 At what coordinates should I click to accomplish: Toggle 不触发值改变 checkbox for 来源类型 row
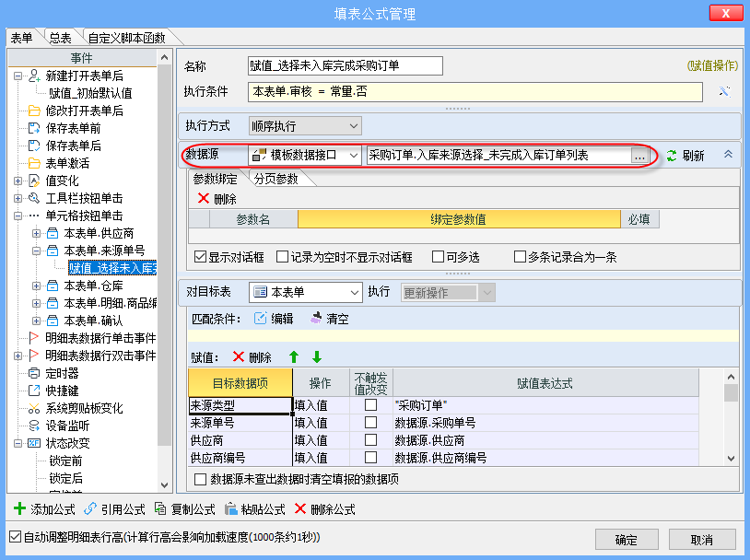(x=370, y=405)
